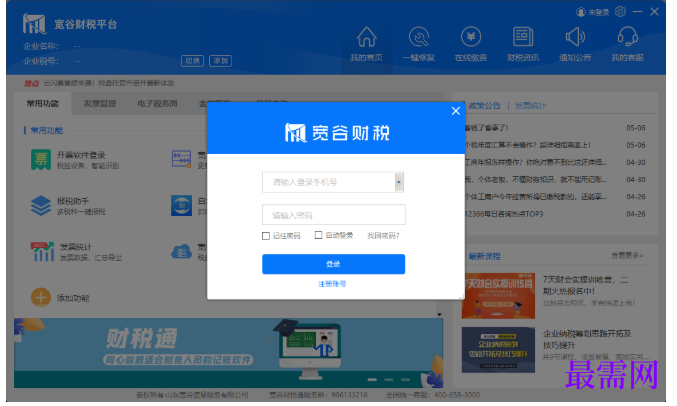This screenshot has width=677, height=406.
Task: Click the blue 登录 button
Action: click(333, 264)
